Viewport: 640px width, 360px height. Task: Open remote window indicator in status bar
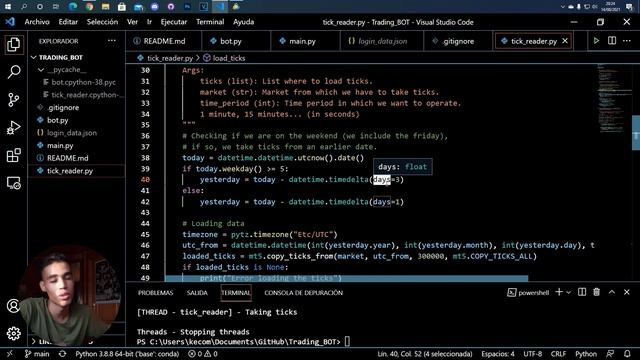click(10, 354)
